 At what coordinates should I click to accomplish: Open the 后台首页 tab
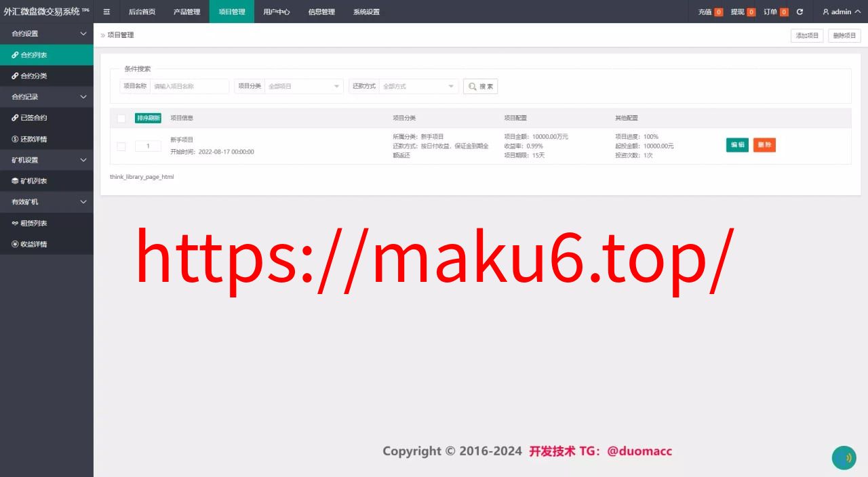click(142, 12)
